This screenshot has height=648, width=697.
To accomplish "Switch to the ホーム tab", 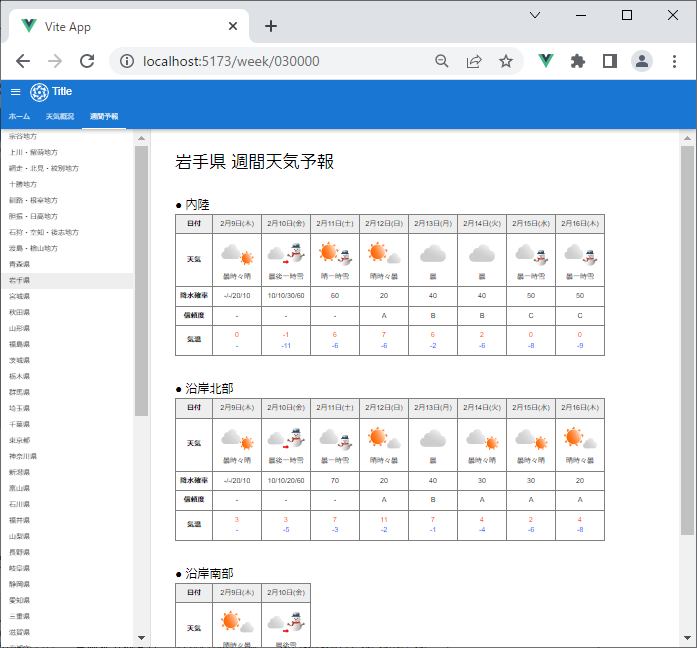I will click(19, 116).
